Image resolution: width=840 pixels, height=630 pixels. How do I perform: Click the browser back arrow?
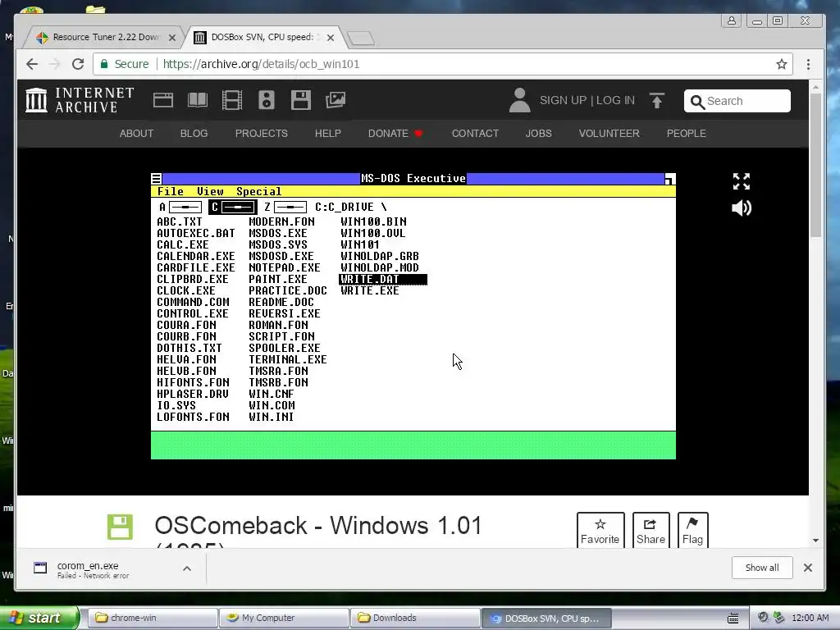click(x=32, y=64)
